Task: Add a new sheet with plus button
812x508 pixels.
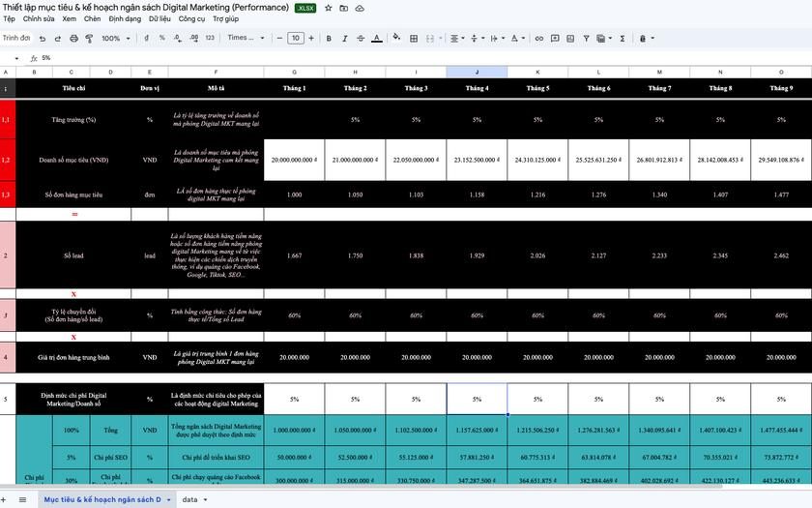Action: tap(4, 499)
